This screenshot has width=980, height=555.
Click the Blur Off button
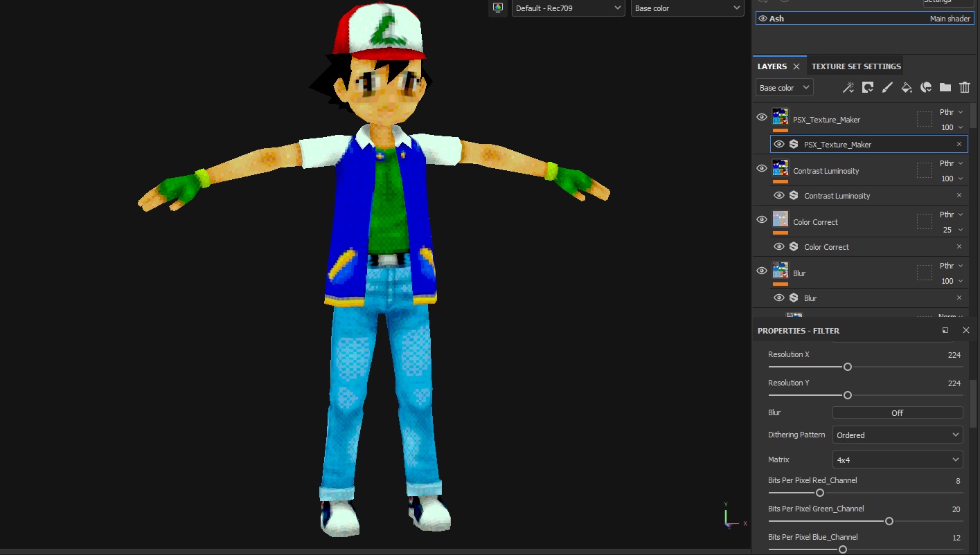tap(897, 412)
